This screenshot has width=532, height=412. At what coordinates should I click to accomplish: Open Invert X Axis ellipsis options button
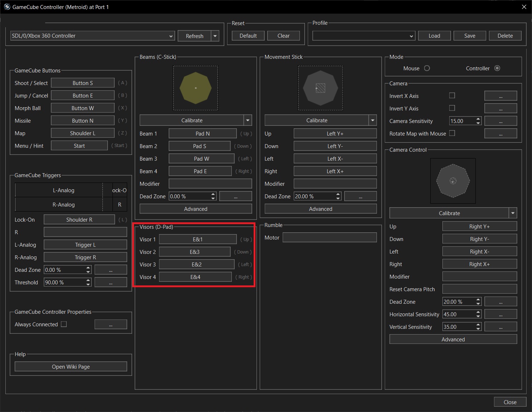coord(500,96)
